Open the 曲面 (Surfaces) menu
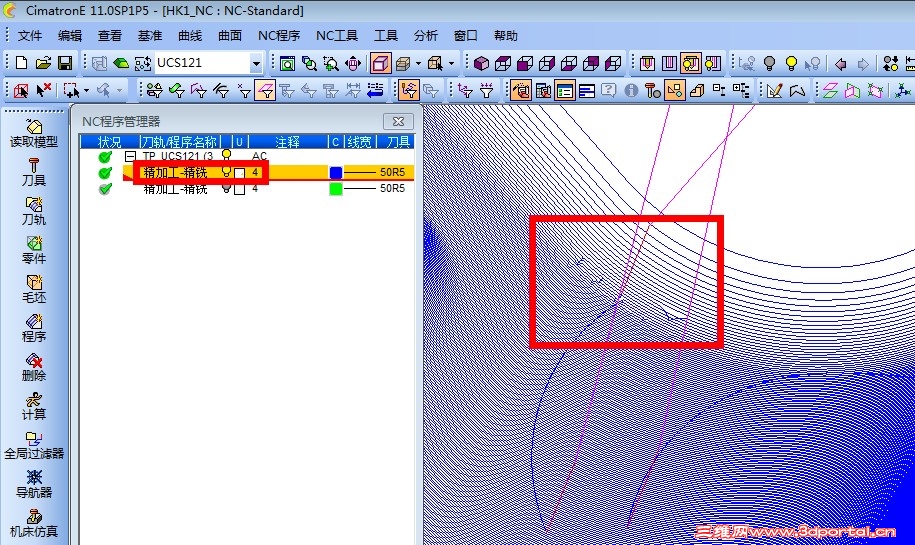Image resolution: width=915 pixels, height=545 pixels. [230, 36]
